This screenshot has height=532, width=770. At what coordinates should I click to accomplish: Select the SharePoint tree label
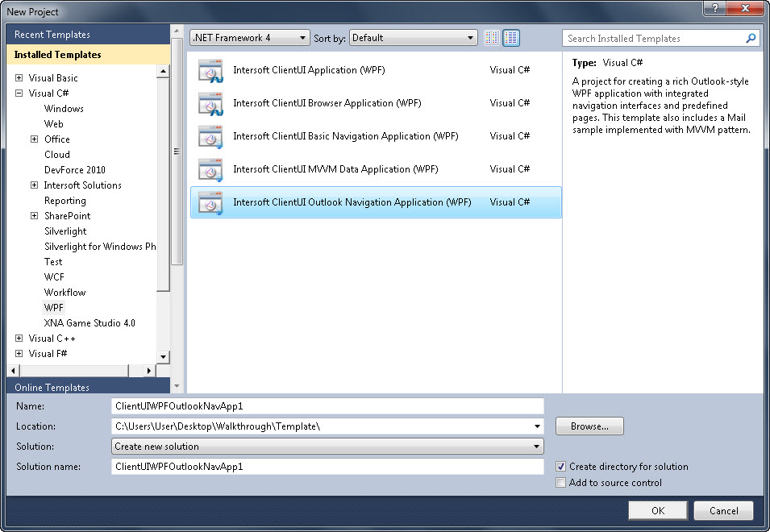[x=67, y=215]
